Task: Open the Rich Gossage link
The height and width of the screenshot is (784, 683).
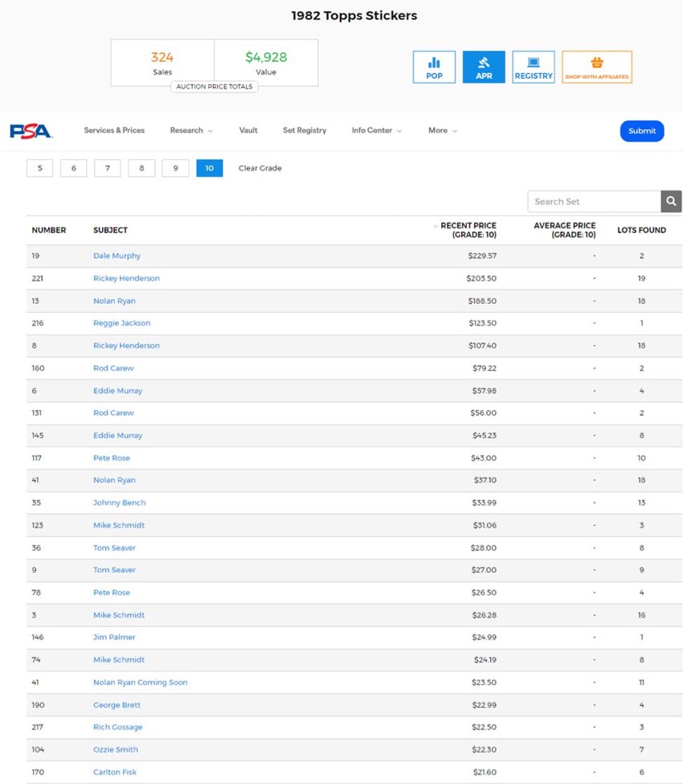Action: coord(118,727)
